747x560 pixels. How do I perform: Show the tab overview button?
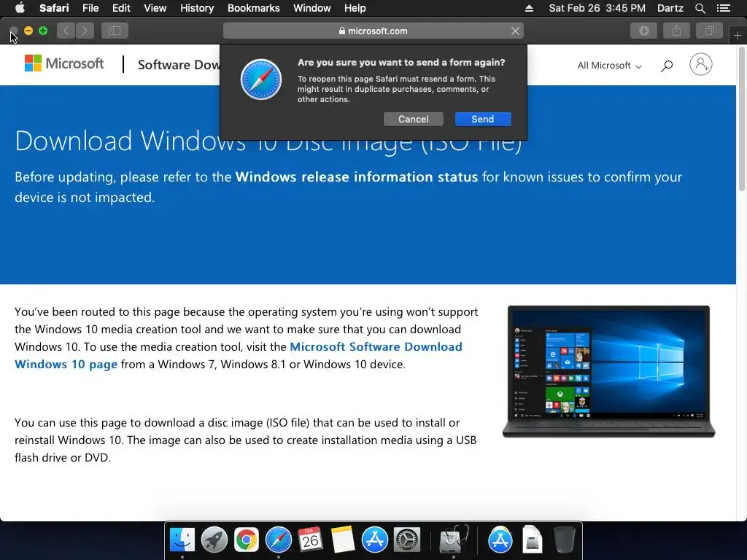[709, 31]
